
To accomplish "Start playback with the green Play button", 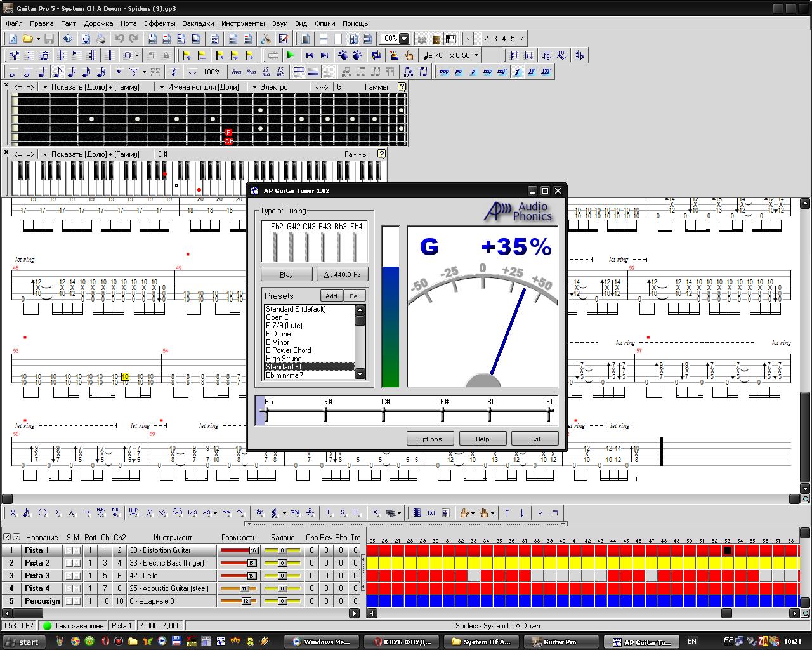I will pyautogui.click(x=290, y=55).
